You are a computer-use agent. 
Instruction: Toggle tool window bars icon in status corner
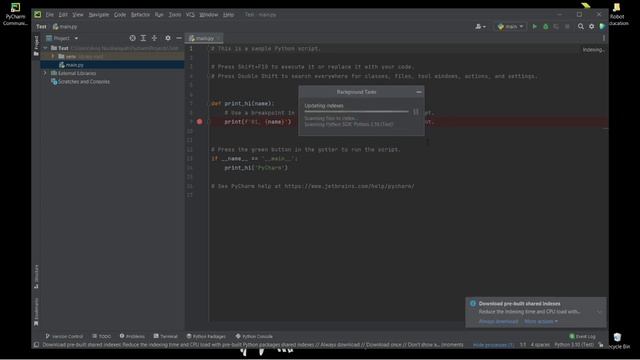(36, 345)
